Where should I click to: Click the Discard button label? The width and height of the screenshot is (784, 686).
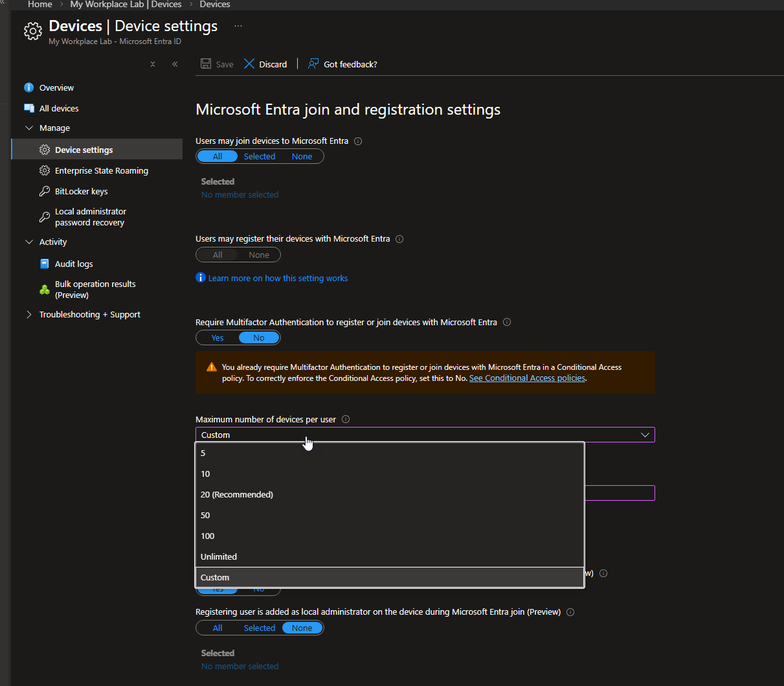(x=273, y=64)
